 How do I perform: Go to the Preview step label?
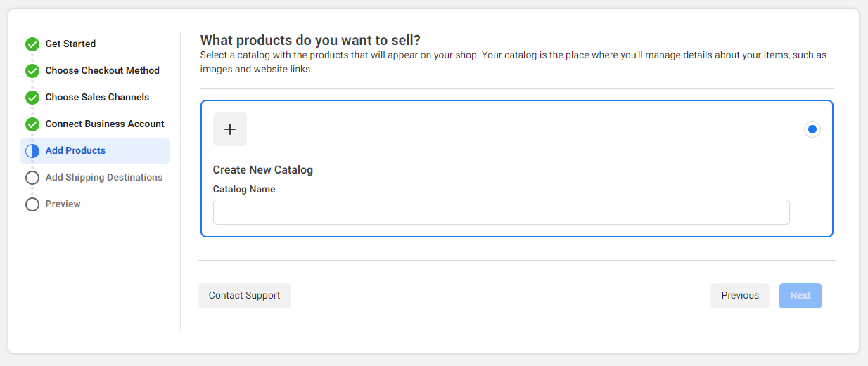tap(63, 204)
